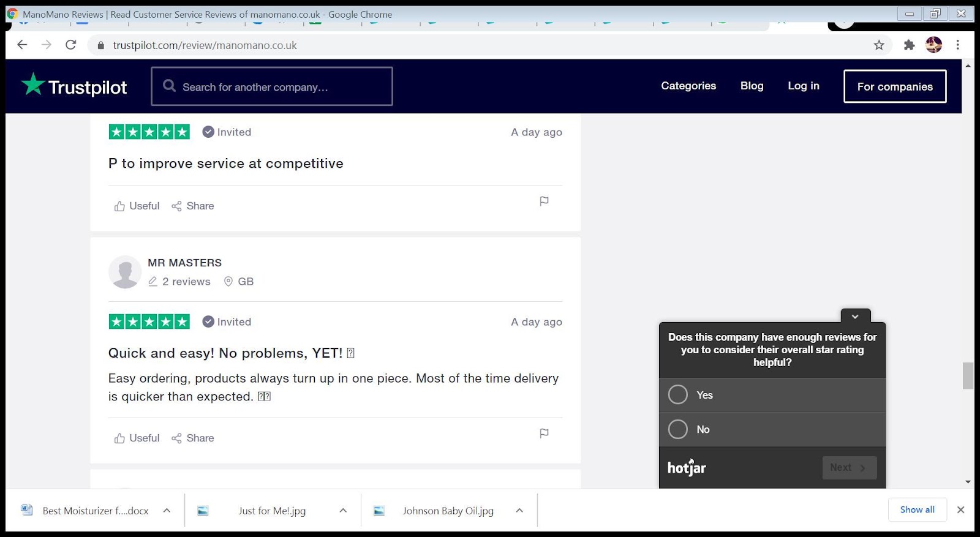This screenshot has width=980, height=537.
Task: Open the Chrome profile avatar
Action: click(933, 45)
